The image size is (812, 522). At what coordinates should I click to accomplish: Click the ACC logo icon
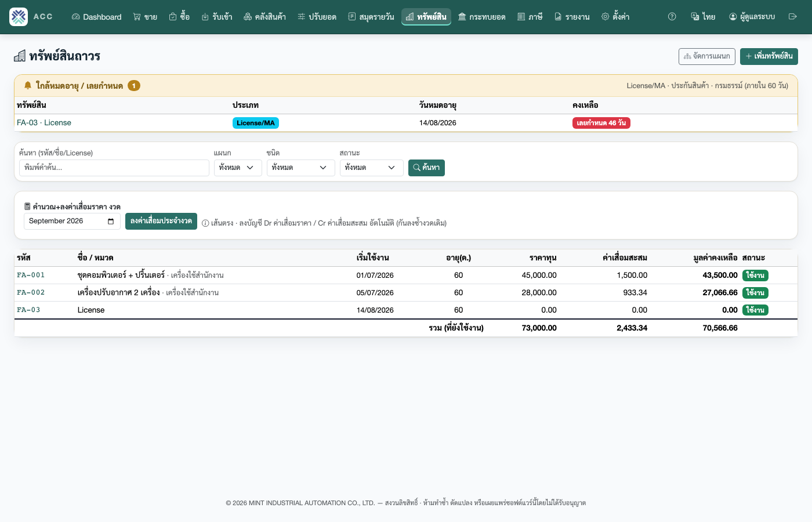[x=19, y=17]
